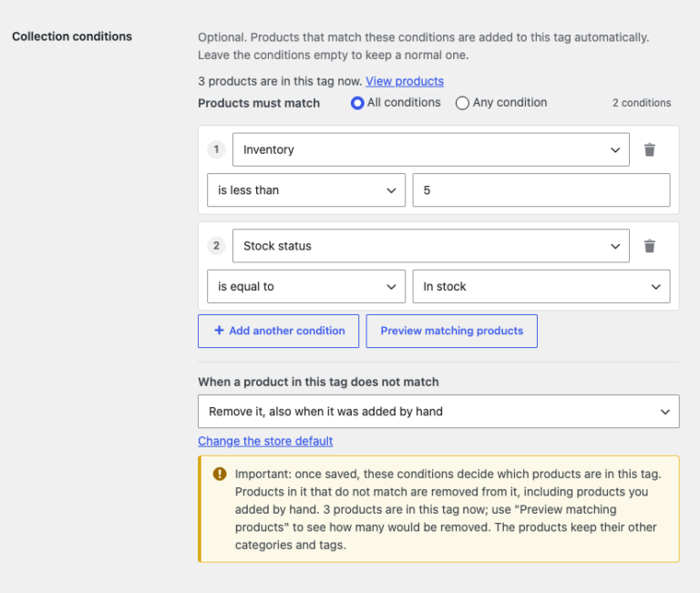
Task: Click the condition number 1 badge
Action: 217,149
